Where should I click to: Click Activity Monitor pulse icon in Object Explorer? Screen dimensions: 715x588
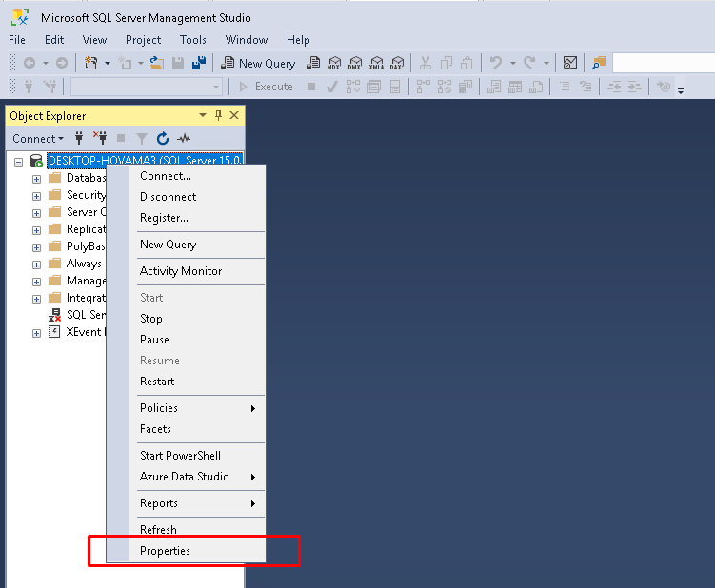coord(184,138)
